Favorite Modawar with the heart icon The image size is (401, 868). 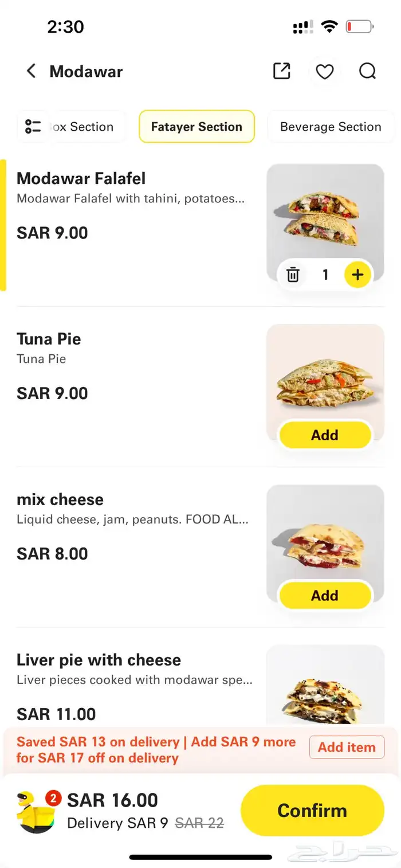click(325, 72)
